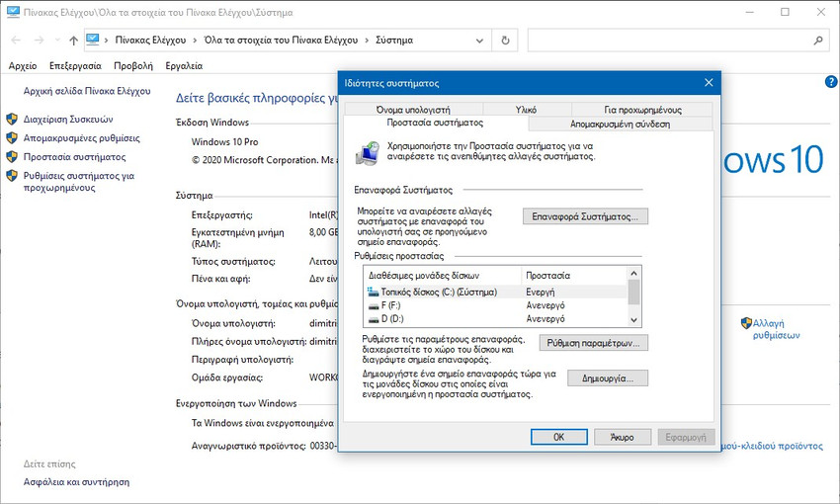Viewport: 840px width, 504px height.
Task: Refresh the Control Panel page
Action: pos(505,41)
